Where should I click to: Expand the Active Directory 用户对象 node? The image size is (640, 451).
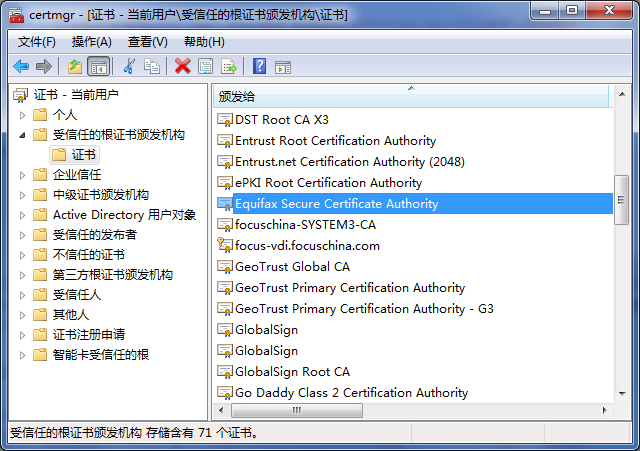(x=22, y=215)
